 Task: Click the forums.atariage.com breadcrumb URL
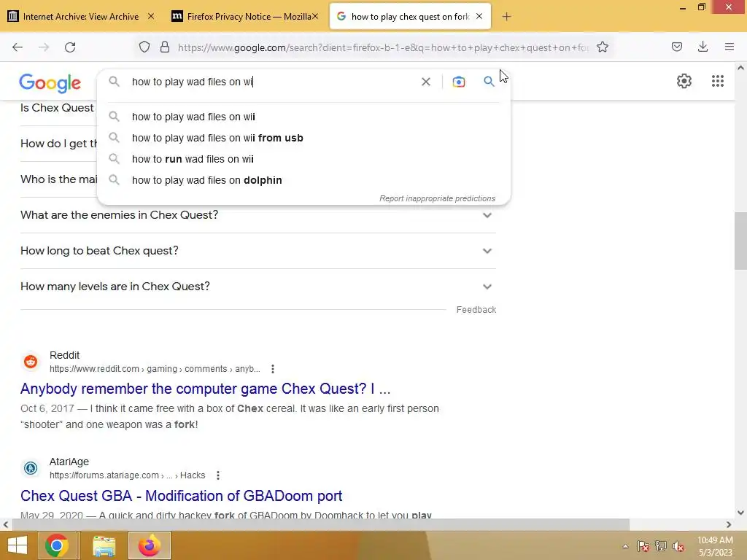click(127, 475)
